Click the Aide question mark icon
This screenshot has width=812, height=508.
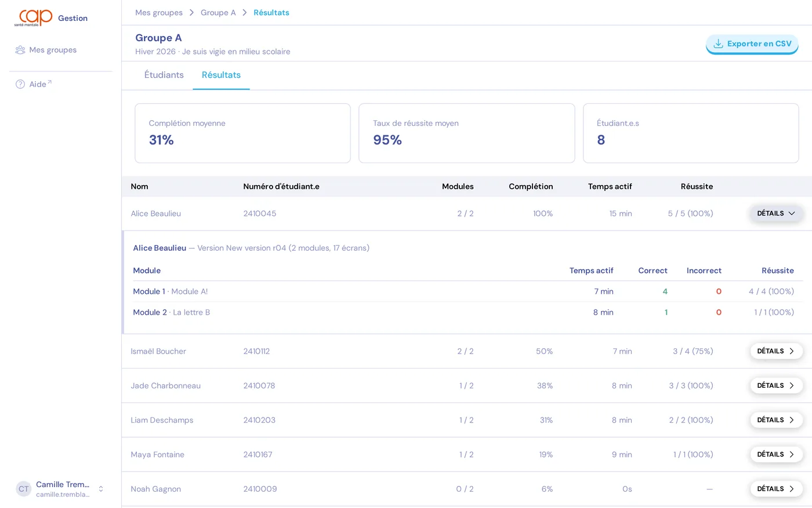(x=20, y=84)
